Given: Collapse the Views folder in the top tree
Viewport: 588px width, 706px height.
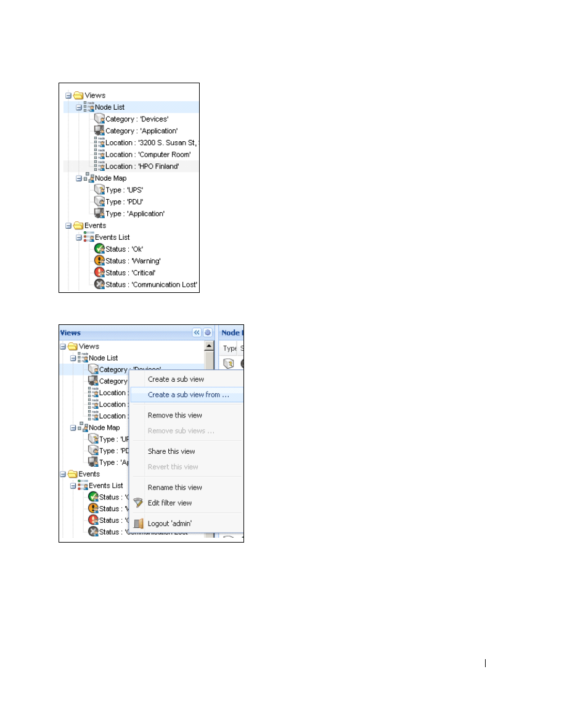Looking at the screenshot, I should click(68, 96).
